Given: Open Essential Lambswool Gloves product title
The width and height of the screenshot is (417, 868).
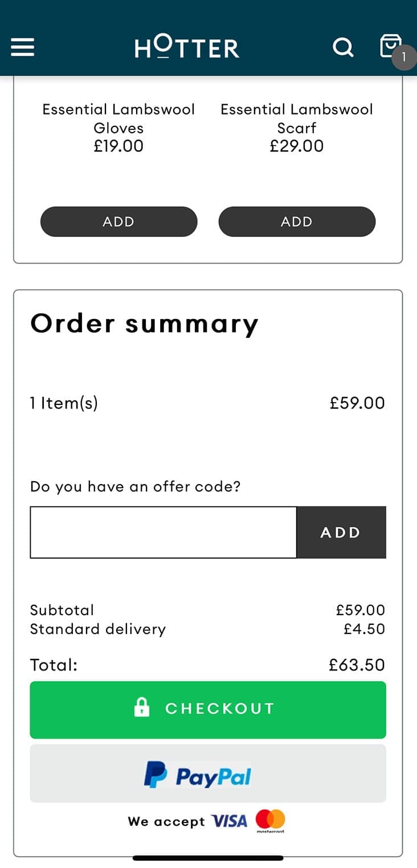Looking at the screenshot, I should (118, 118).
